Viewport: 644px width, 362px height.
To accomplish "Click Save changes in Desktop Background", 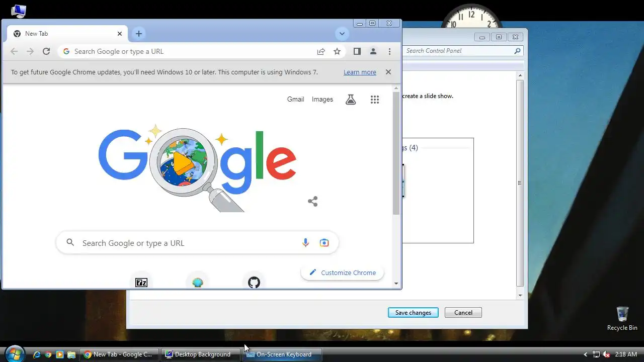I will pos(413,312).
